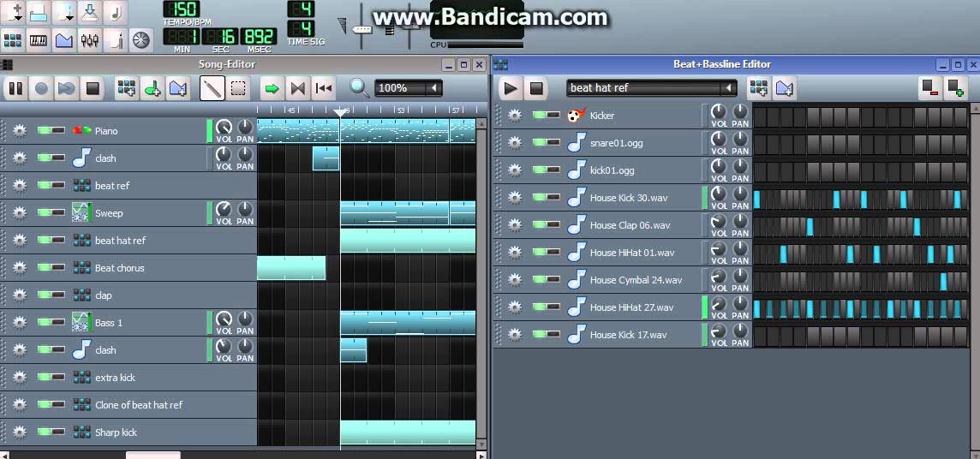980x459 pixels.
Task: Show Piano Roll icon in main toolbar
Action: pos(39,40)
